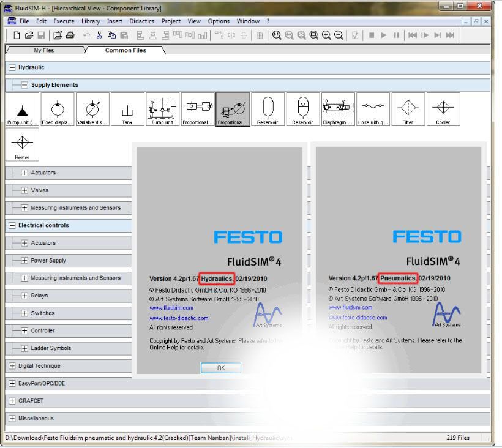Open the ? help menu

268,21
